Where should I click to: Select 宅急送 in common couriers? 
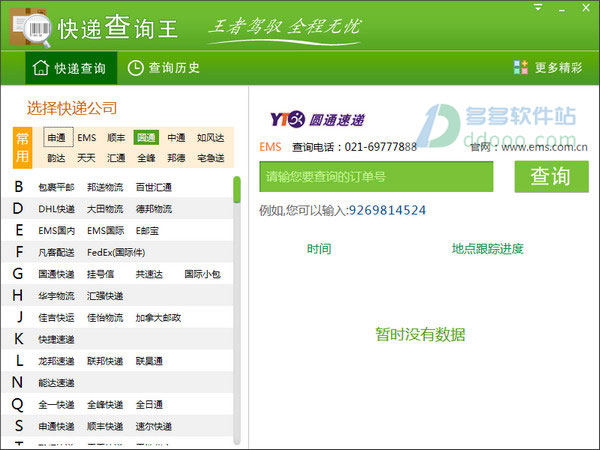coord(210,158)
